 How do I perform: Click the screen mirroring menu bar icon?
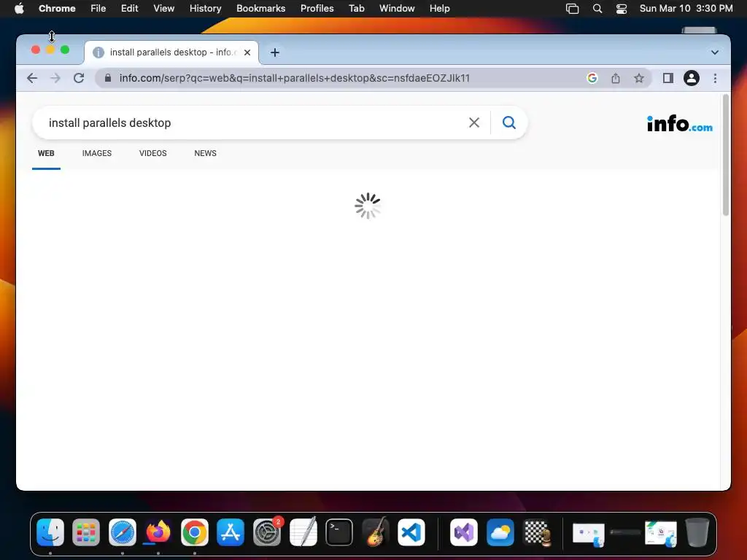(572, 9)
